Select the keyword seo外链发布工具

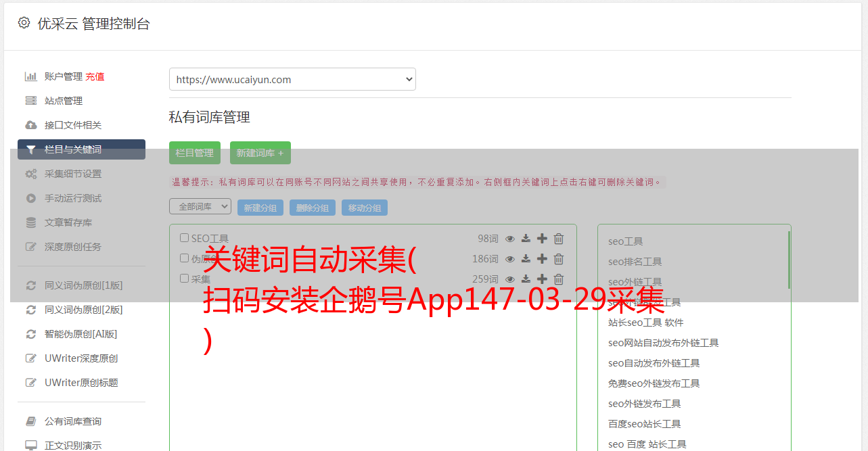645,404
